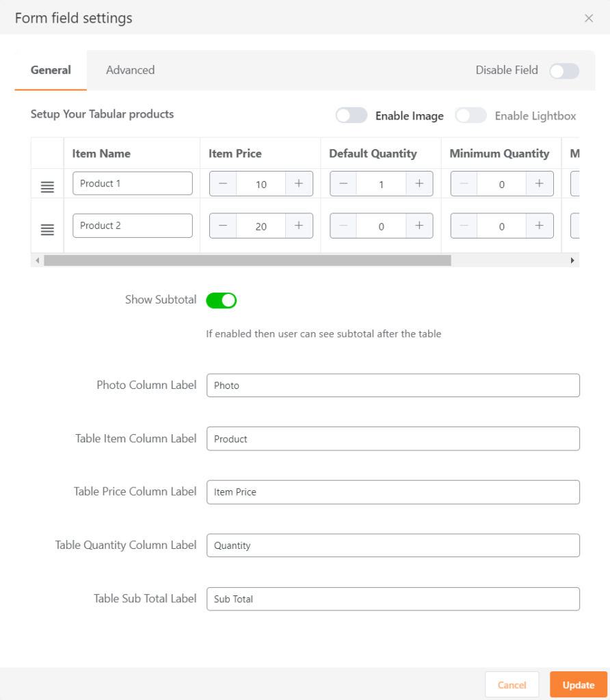Increase Minimum Quantity of Product 1
Screen dimensions: 610x700
(x=540, y=183)
